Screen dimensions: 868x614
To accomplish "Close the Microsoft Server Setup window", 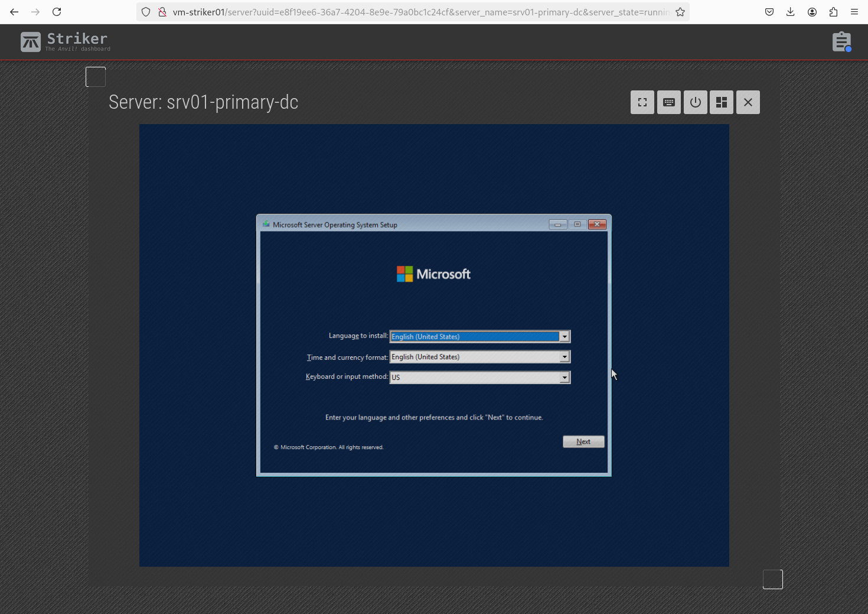I will click(x=598, y=225).
